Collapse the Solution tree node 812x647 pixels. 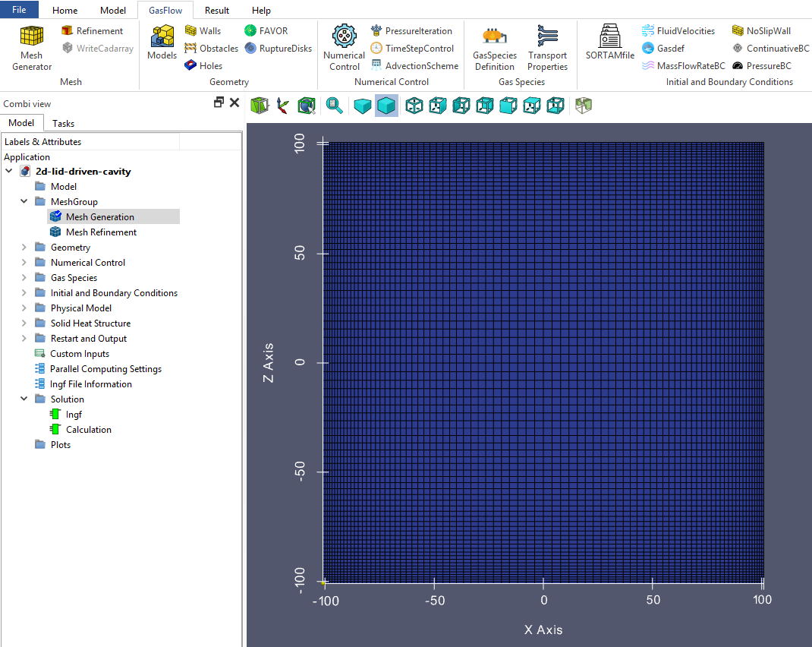point(24,399)
